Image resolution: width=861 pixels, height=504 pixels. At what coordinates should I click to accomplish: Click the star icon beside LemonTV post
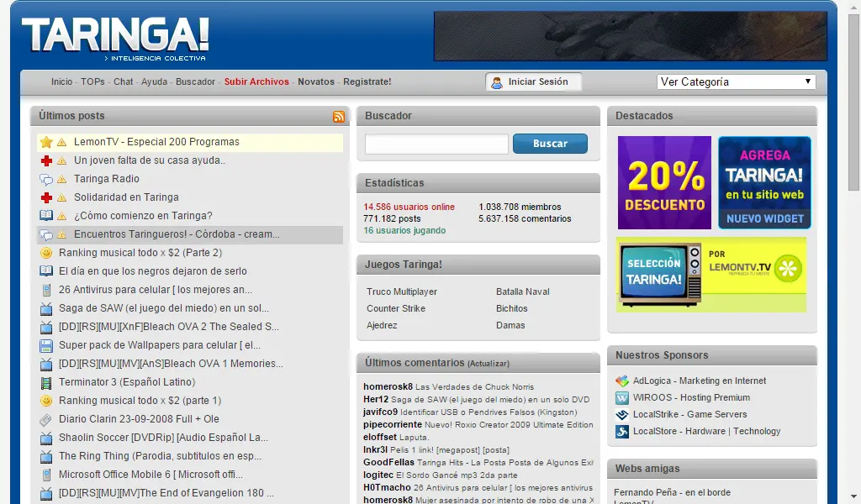(x=46, y=142)
